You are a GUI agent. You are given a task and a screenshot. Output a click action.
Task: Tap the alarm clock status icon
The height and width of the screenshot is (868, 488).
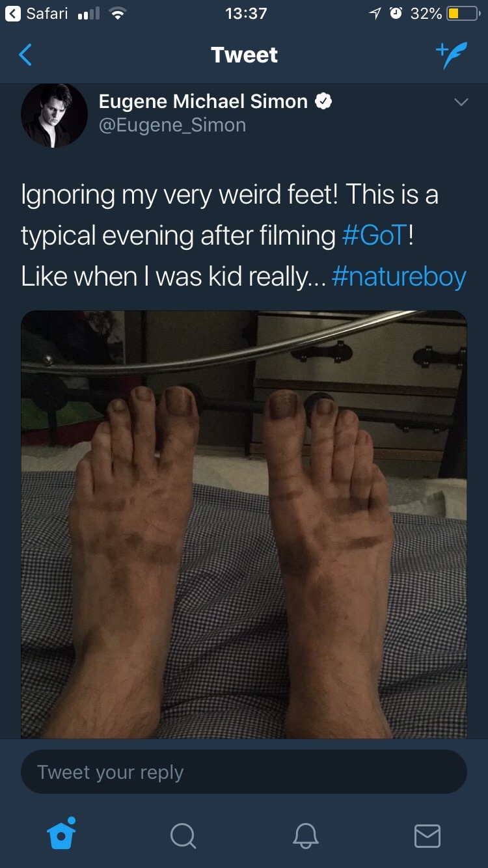[396, 14]
